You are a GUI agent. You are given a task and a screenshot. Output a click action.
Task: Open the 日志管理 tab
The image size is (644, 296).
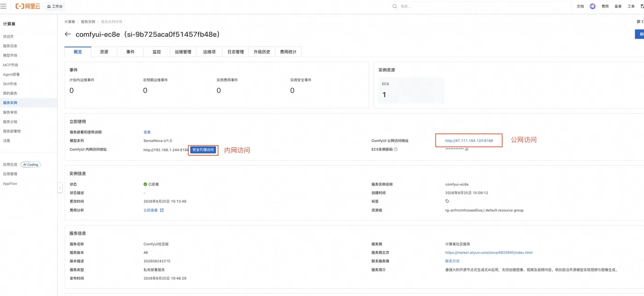236,52
